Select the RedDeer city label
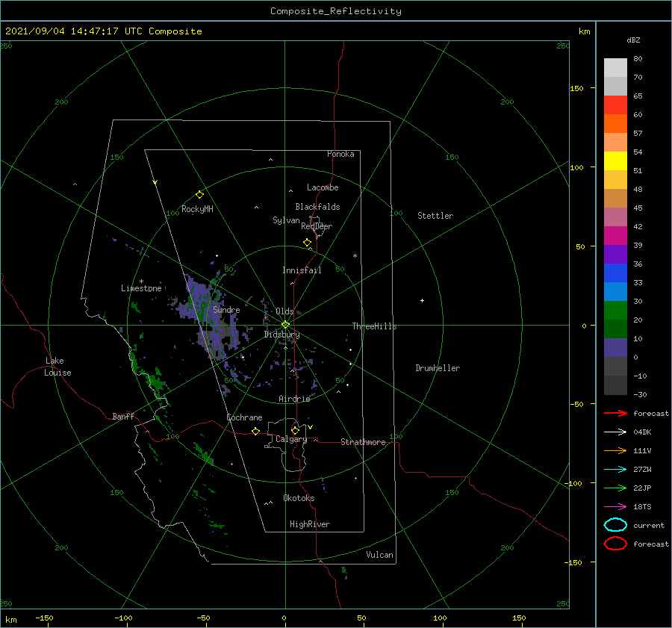The height and width of the screenshot is (628, 672). (x=317, y=226)
